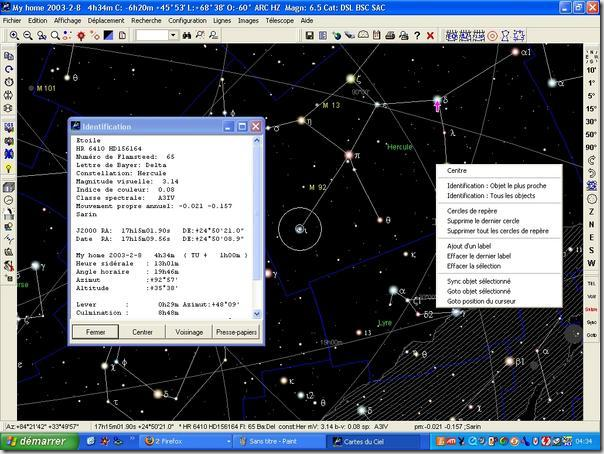Click the dome gauge toolbar icon
Screen dimensions: 604x454
(363, 35)
